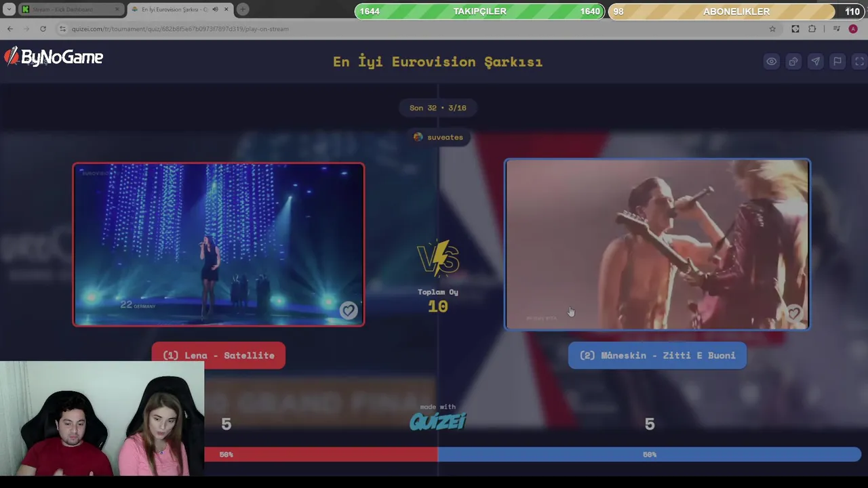Click the red 50% vote bar
This screenshot has height=488, width=868.
(321, 455)
